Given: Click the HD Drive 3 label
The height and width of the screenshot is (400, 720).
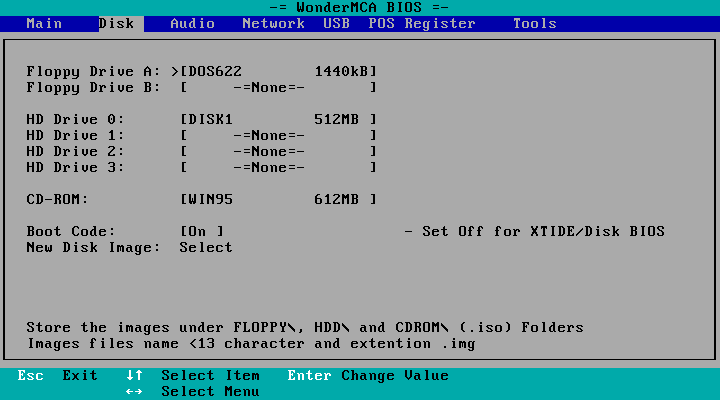Looking at the screenshot, I should click(x=75, y=168).
